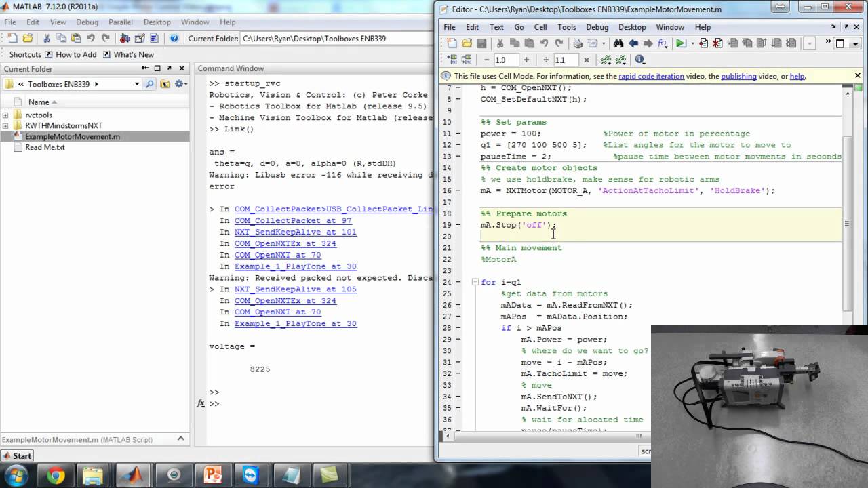Go up one folder level icon

[x=165, y=84]
